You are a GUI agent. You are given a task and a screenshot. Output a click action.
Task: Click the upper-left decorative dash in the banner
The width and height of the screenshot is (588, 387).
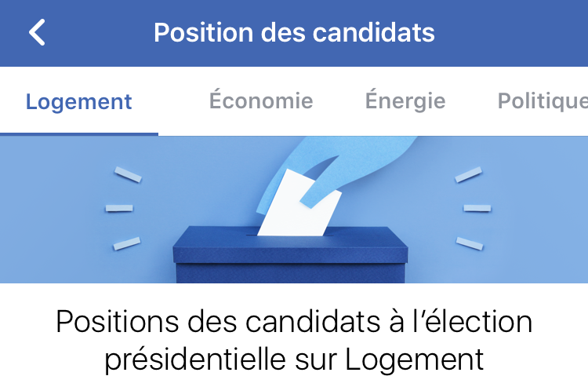128,174
